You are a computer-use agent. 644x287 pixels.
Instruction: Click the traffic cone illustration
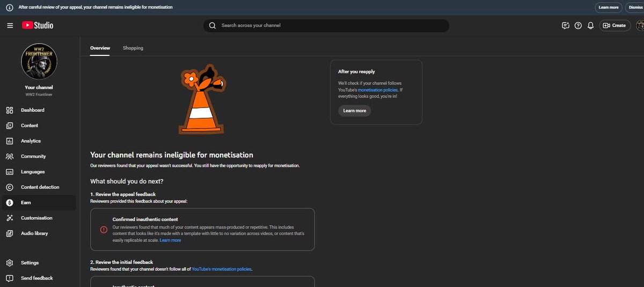(203, 100)
